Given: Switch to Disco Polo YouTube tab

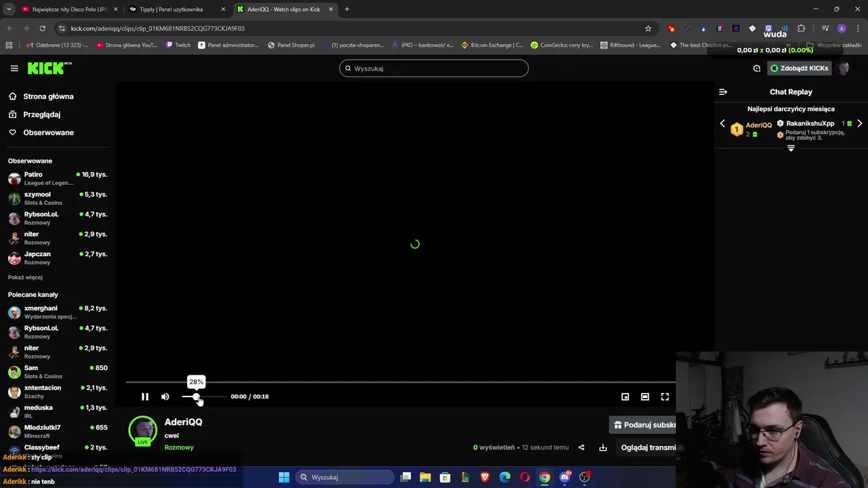Looking at the screenshot, I should coord(68,9).
